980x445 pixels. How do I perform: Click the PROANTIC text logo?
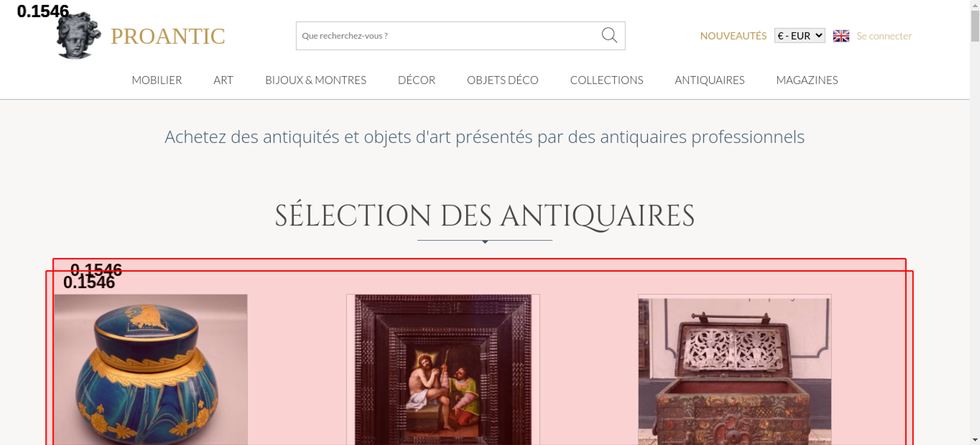[168, 36]
